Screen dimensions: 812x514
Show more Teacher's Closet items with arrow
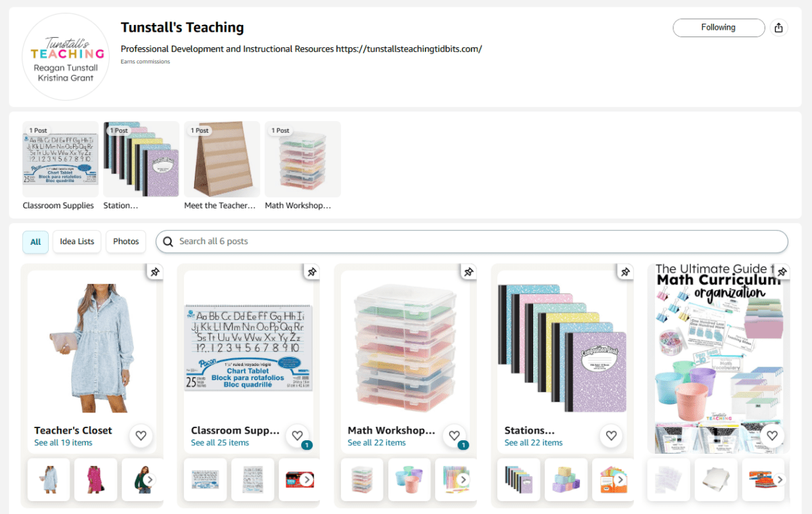tap(150, 480)
